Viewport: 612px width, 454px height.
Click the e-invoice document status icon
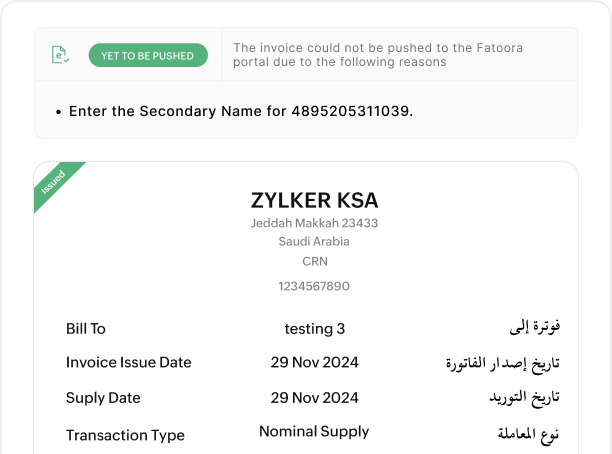(x=60, y=56)
